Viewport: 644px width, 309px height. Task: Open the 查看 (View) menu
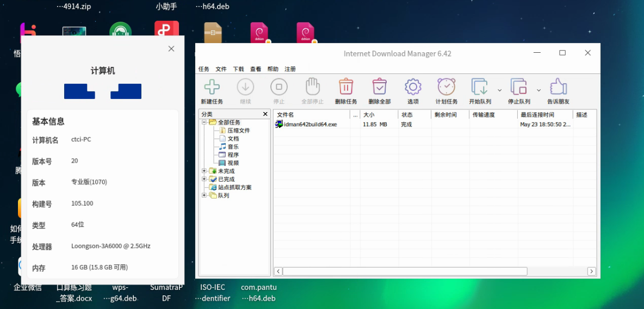[x=256, y=69]
